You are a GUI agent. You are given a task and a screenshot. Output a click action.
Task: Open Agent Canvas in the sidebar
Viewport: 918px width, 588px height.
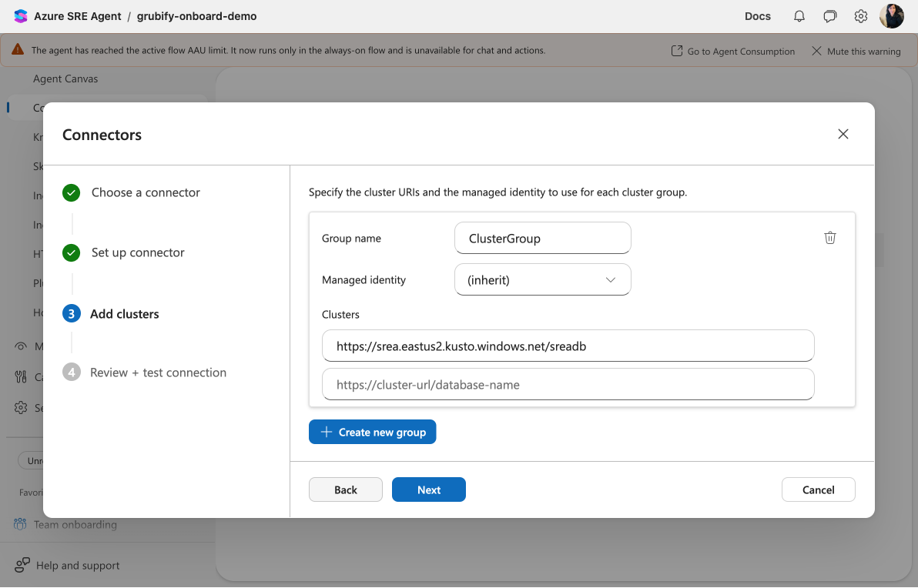(65, 79)
